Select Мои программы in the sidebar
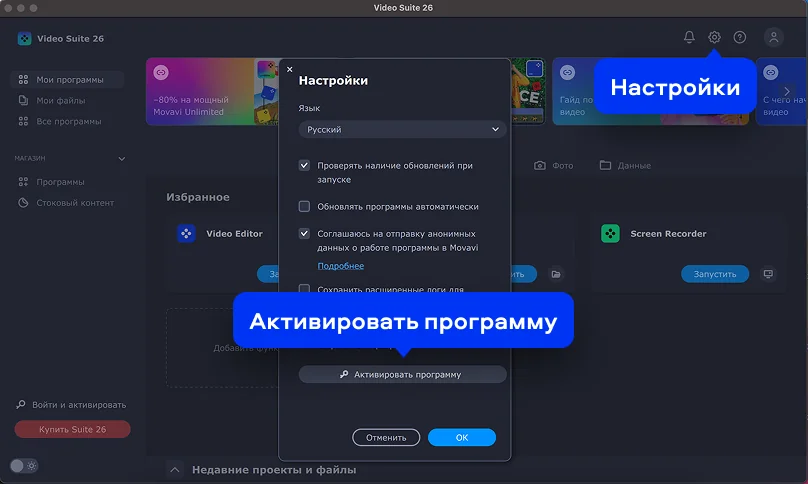Screen dimensions: 808x484 [67, 80]
